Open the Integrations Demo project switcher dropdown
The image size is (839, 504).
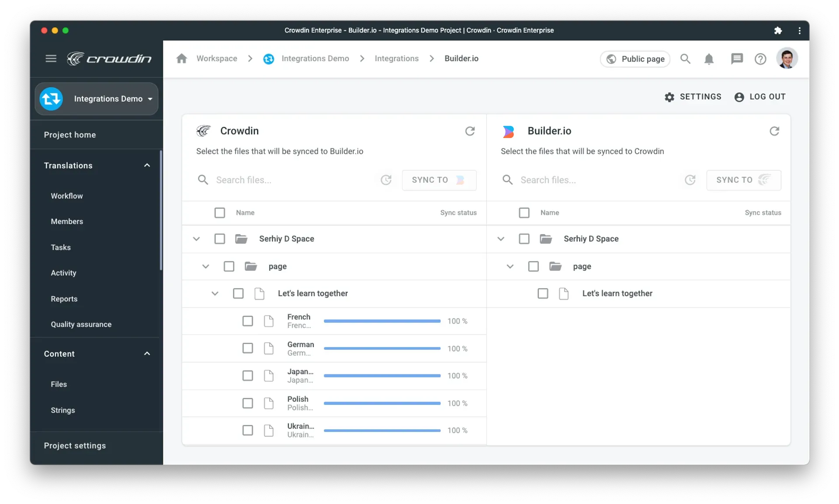pos(97,99)
